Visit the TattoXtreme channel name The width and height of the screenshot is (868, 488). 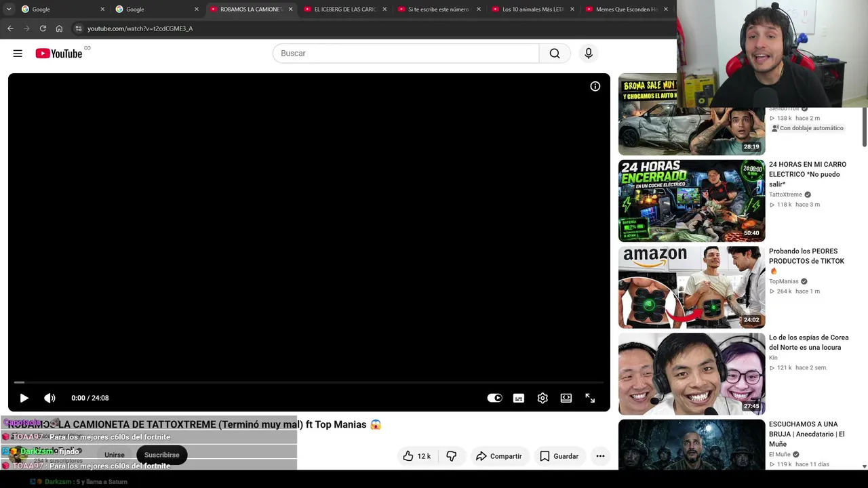[x=785, y=195]
